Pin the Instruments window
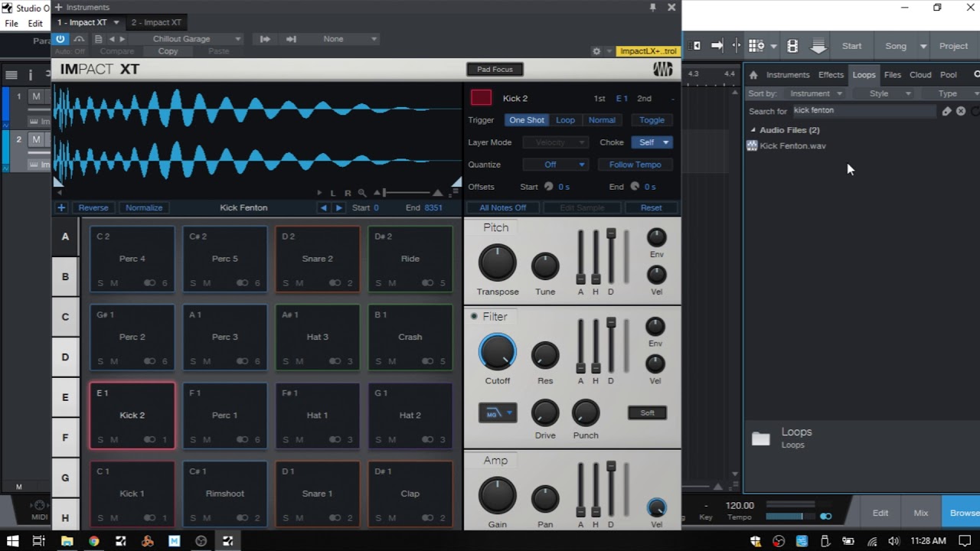Image resolution: width=980 pixels, height=551 pixels. pyautogui.click(x=652, y=7)
